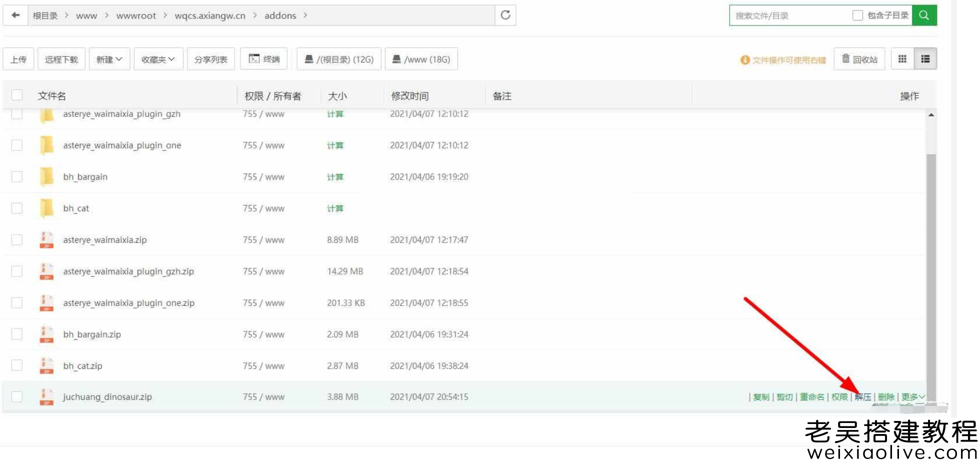Check the bh_cat folder row
The height and width of the screenshot is (462, 980).
pyautogui.click(x=17, y=208)
